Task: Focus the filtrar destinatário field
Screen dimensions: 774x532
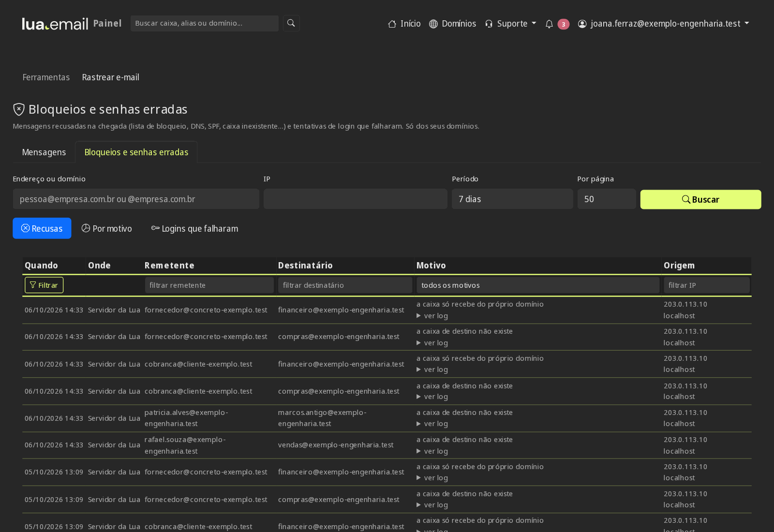Action: click(345, 285)
